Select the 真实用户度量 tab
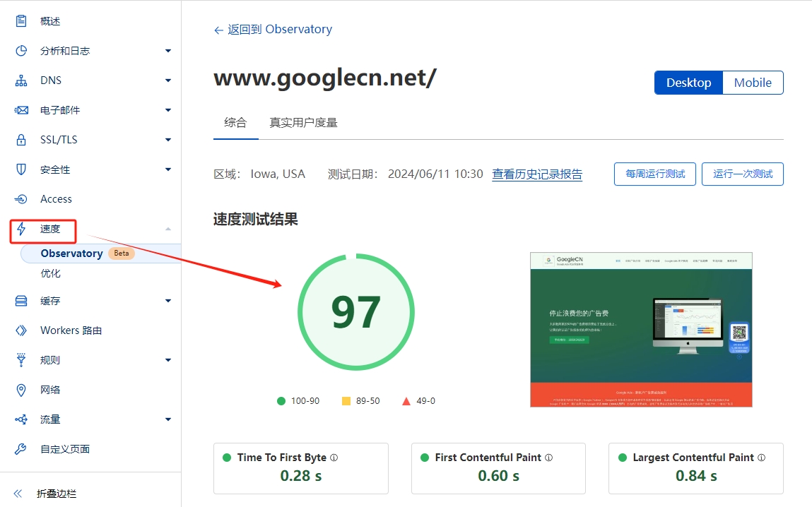This screenshot has height=507, width=812. click(x=303, y=123)
